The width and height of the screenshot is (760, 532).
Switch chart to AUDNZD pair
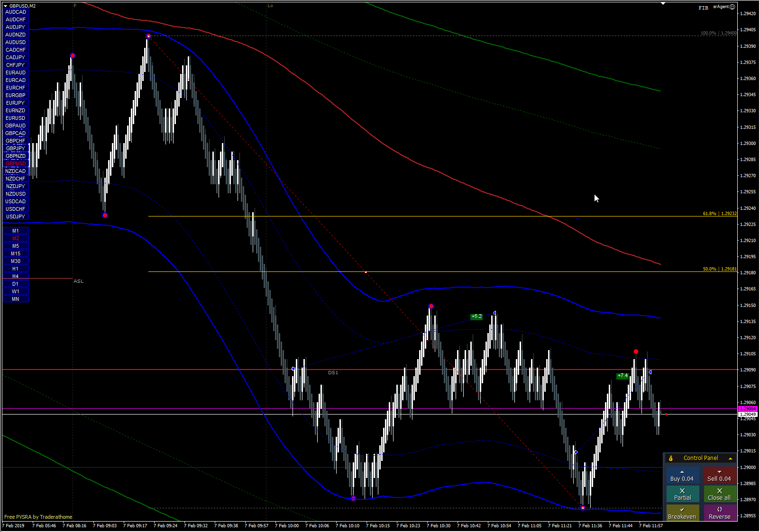[x=16, y=35]
